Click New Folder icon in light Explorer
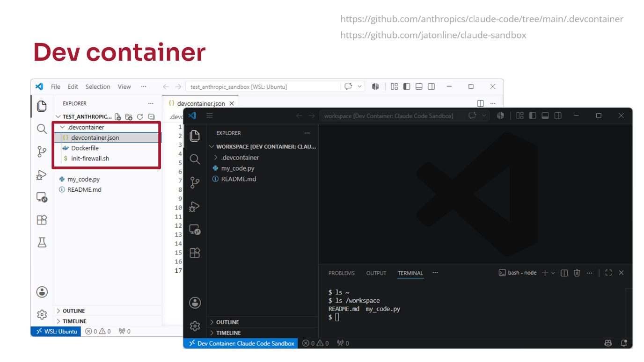Viewport: 644px width, 362px height. pos(129,117)
